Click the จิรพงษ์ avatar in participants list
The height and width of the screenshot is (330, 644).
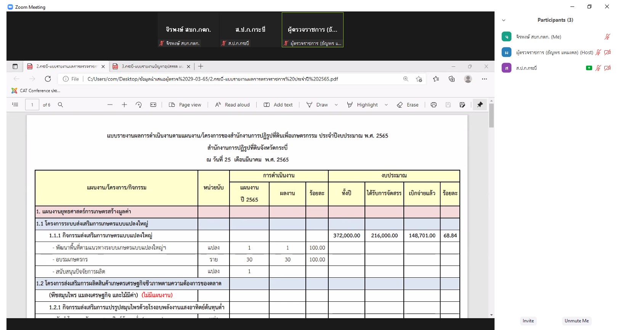tap(506, 37)
